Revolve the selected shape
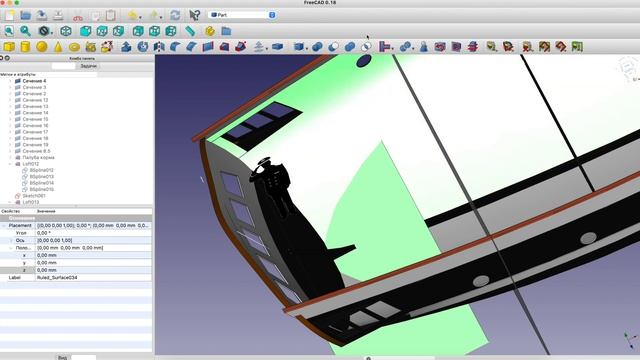The width and height of the screenshot is (640, 360). tap(142, 47)
